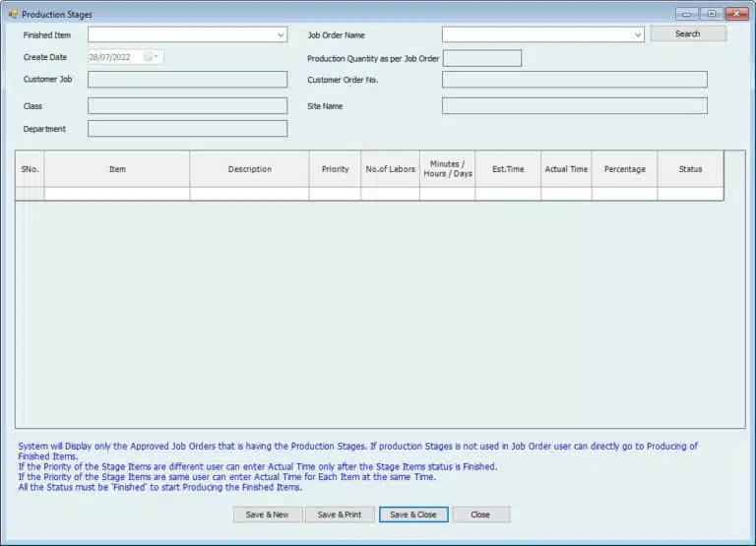Viewport: 756px width, 546px height.
Task: Focus the Class input field
Action: (x=187, y=105)
